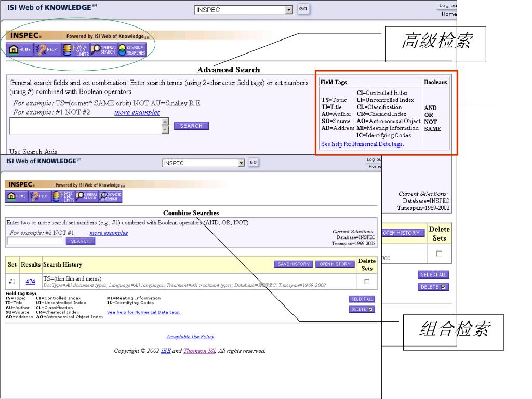Click SELECT ALL in Combine Searches window
The width and height of the screenshot is (532, 399).
(x=362, y=299)
